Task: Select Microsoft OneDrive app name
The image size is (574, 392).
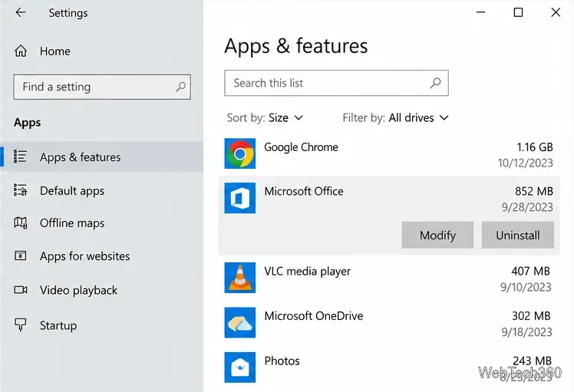Action: click(x=314, y=316)
